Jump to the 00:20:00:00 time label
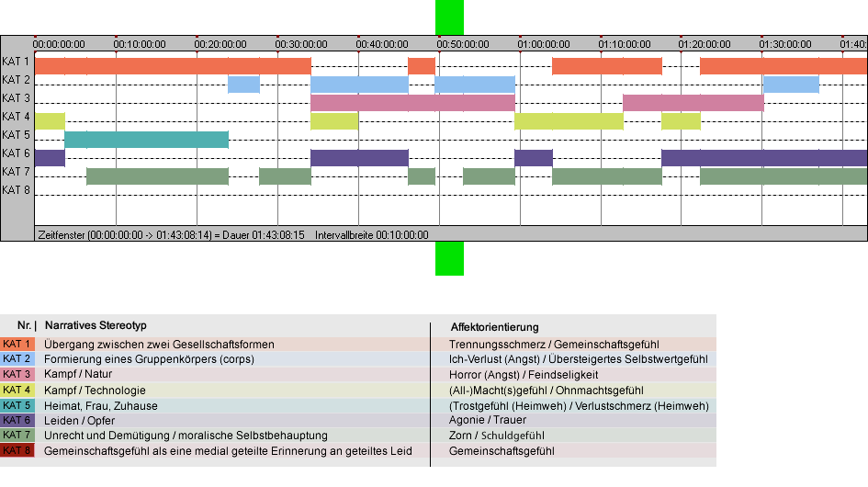 click(220, 44)
